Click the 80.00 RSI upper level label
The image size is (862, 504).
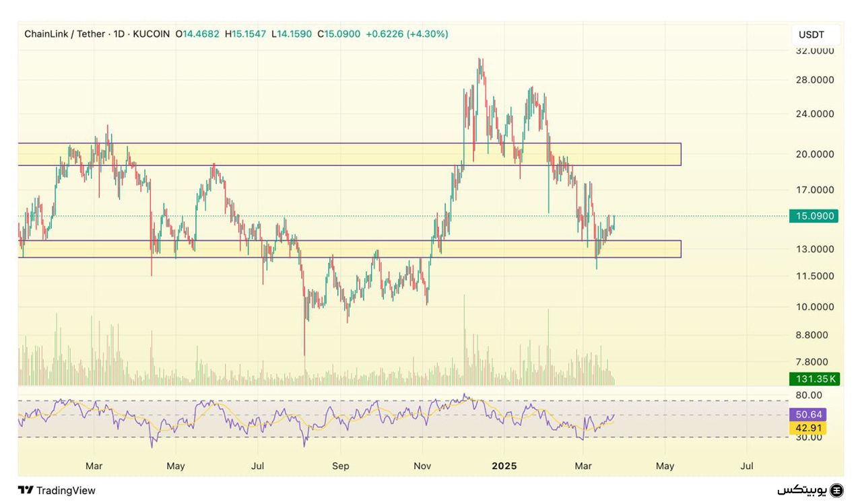(808, 395)
